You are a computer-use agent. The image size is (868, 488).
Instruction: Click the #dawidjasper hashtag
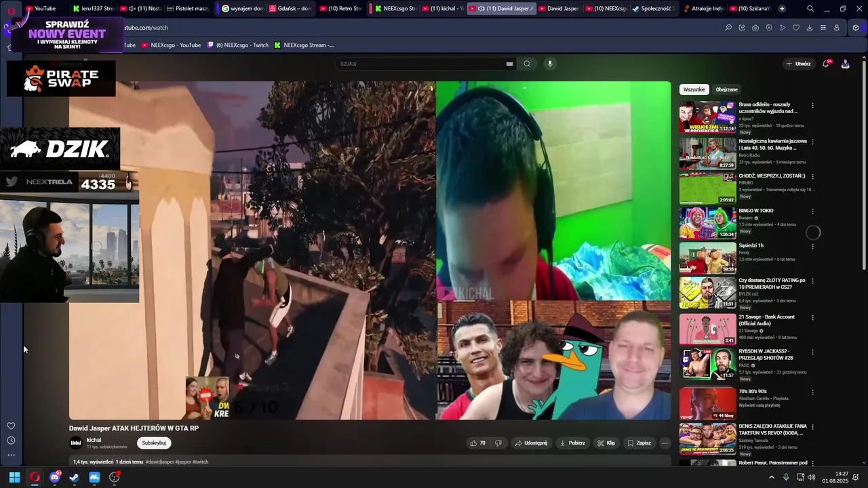[x=159, y=462]
